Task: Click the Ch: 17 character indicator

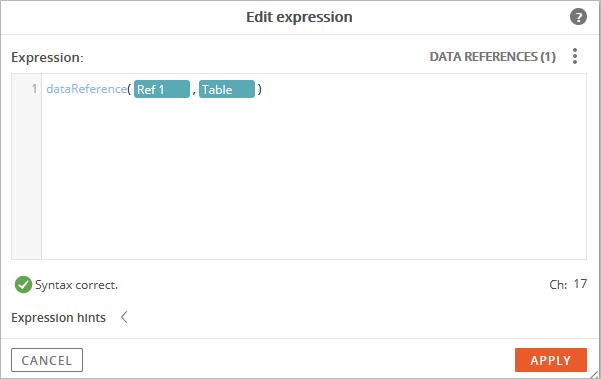Action: [x=568, y=284]
